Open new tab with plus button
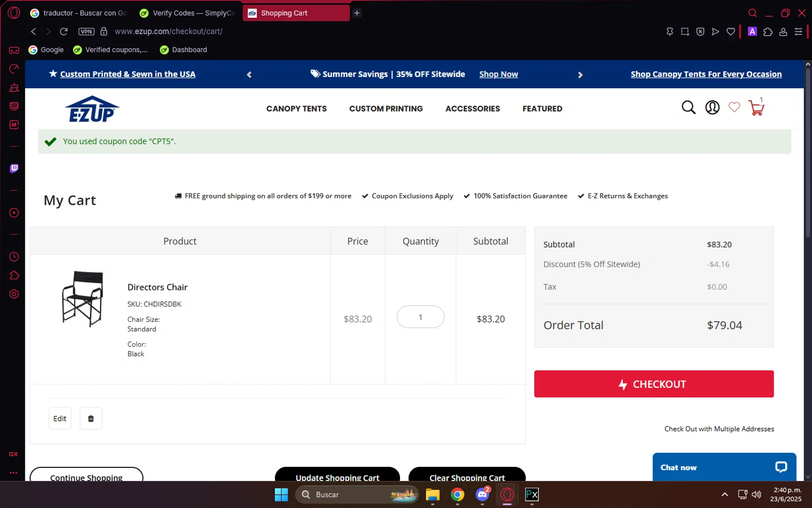 pos(357,13)
